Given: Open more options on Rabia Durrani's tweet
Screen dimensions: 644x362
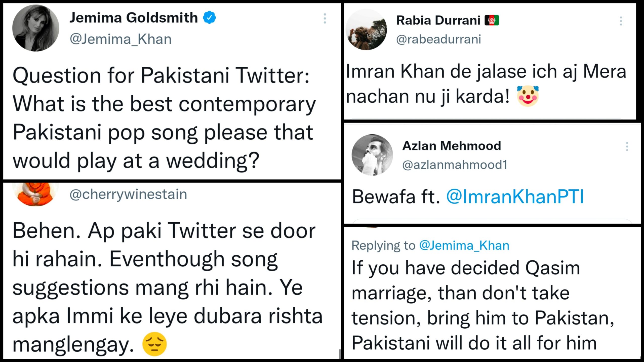Looking at the screenshot, I should (621, 21).
